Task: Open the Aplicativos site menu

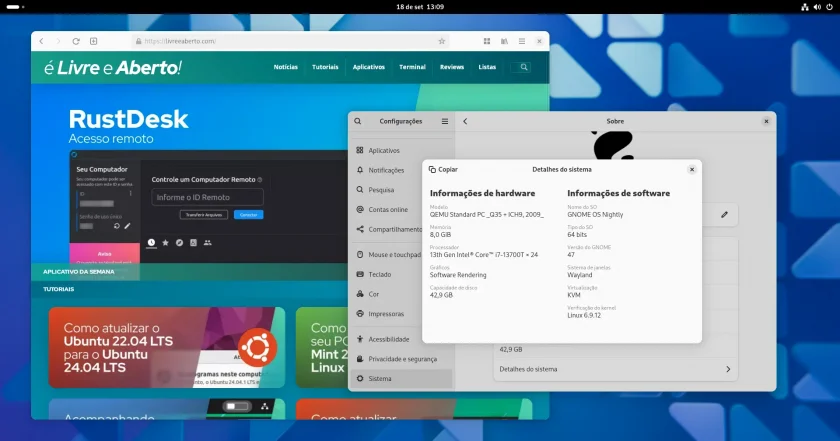Action: (x=369, y=67)
